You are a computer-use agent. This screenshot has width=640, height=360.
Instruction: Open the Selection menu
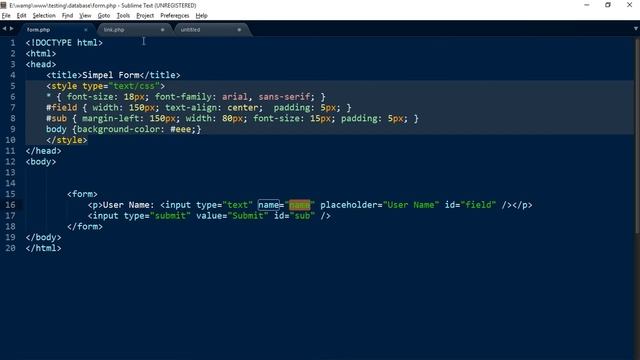point(44,16)
